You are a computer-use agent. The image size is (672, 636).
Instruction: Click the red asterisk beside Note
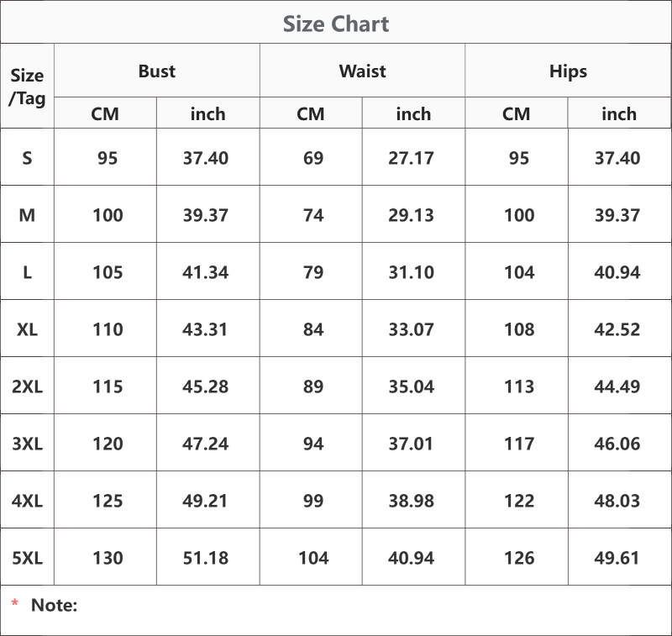coord(15,603)
